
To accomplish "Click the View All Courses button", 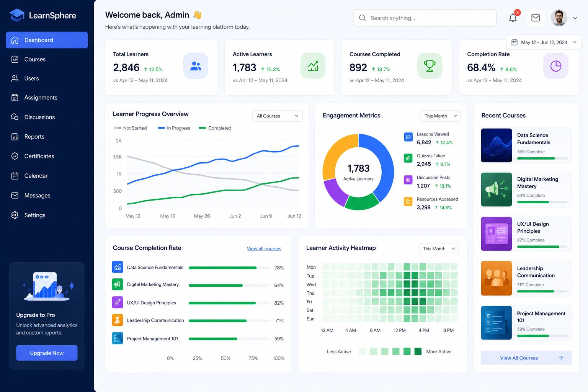I will point(526,358).
